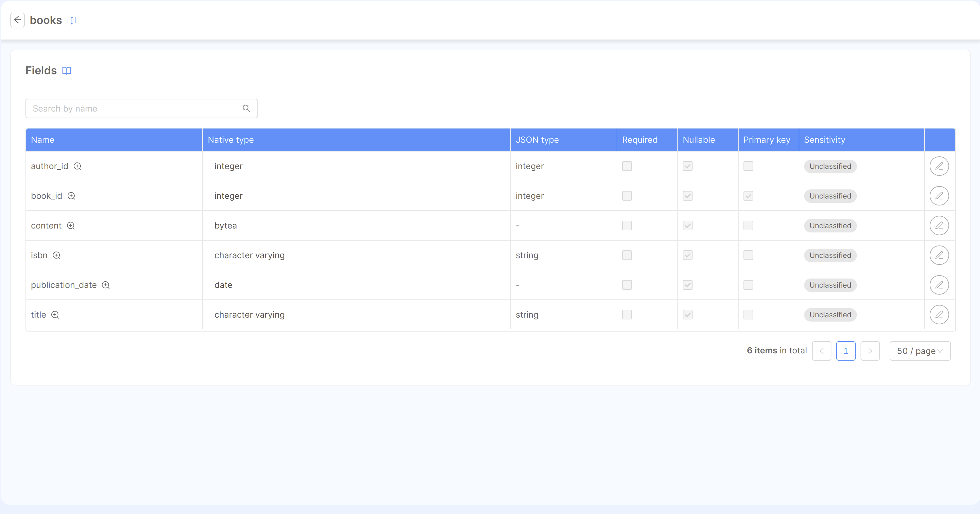Enable the Required checkbox for author_id
The image size is (980, 514).
pyautogui.click(x=626, y=166)
